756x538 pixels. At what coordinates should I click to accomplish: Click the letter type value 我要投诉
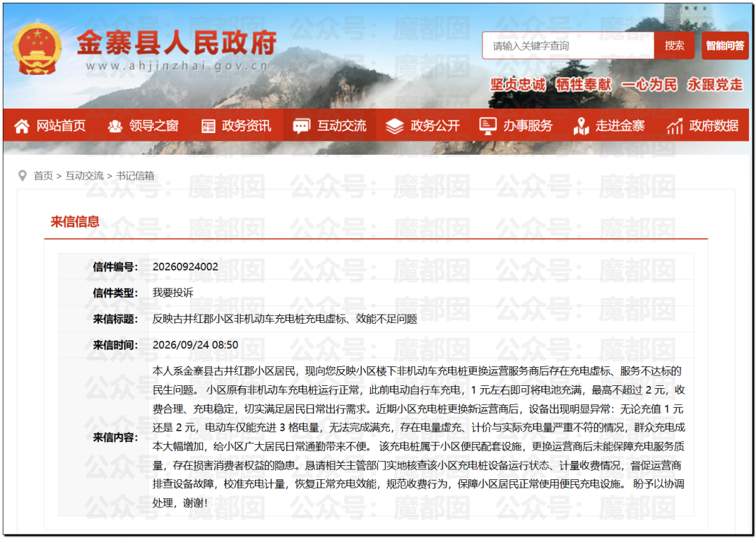(173, 293)
